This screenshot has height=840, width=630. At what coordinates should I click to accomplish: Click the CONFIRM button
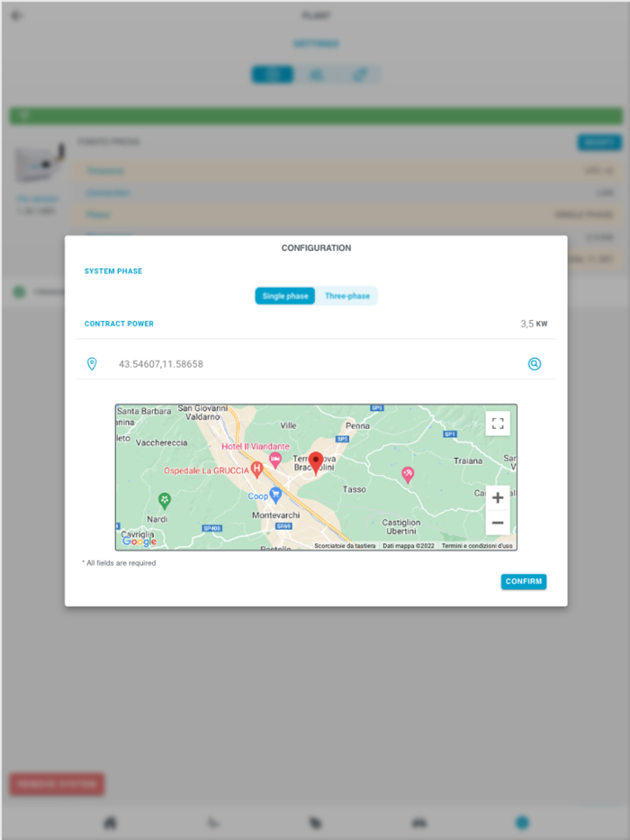coord(523,581)
